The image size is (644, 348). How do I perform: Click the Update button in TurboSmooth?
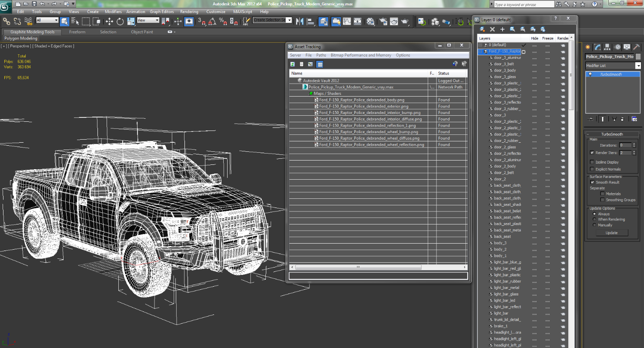coord(611,233)
